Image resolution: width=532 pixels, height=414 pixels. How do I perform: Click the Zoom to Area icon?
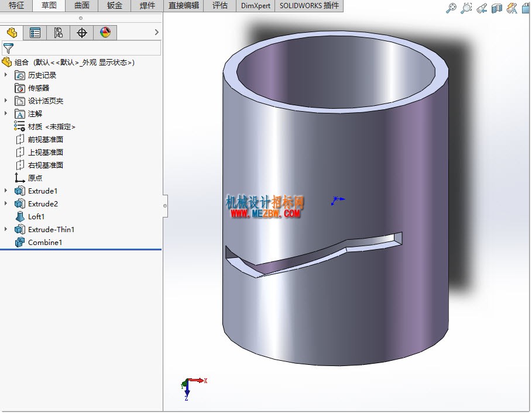tap(466, 8)
